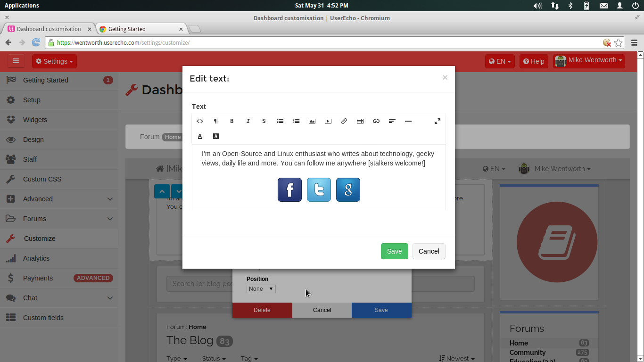Open EN language dropdown in red header

coord(500,61)
